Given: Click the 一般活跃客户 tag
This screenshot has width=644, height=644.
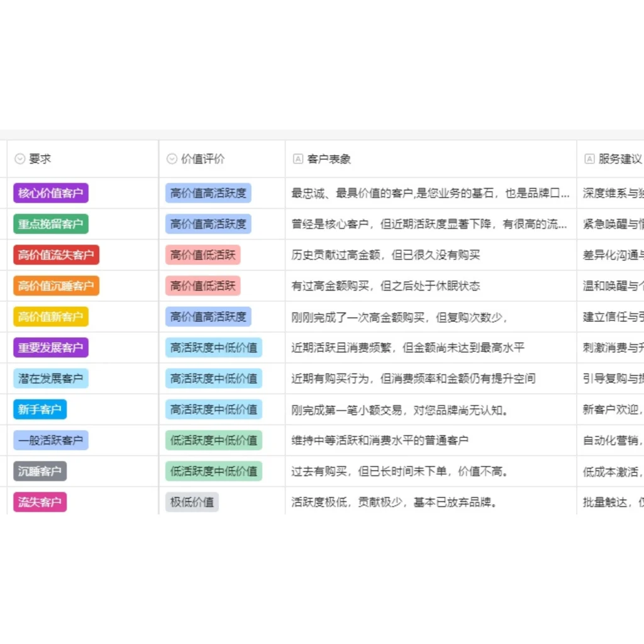Looking at the screenshot, I should (51, 440).
